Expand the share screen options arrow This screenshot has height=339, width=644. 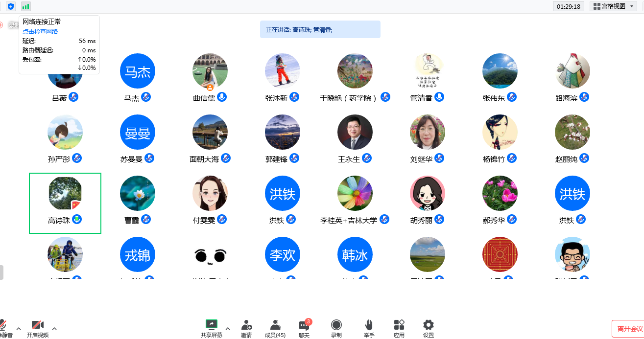tap(228, 328)
